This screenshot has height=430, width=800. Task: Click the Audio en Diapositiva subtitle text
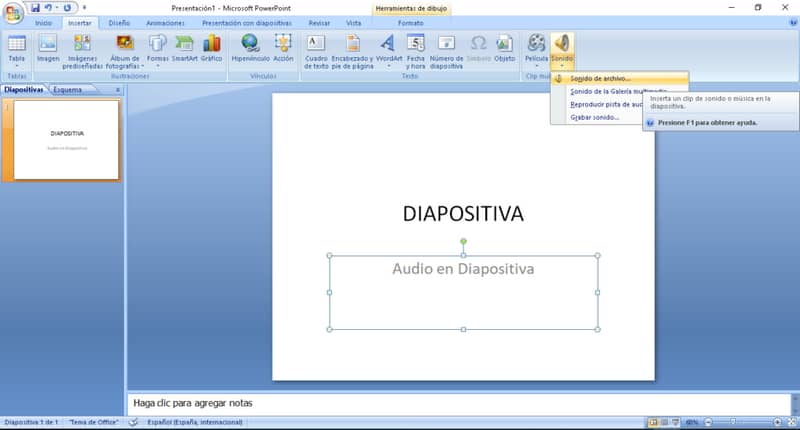(463, 269)
